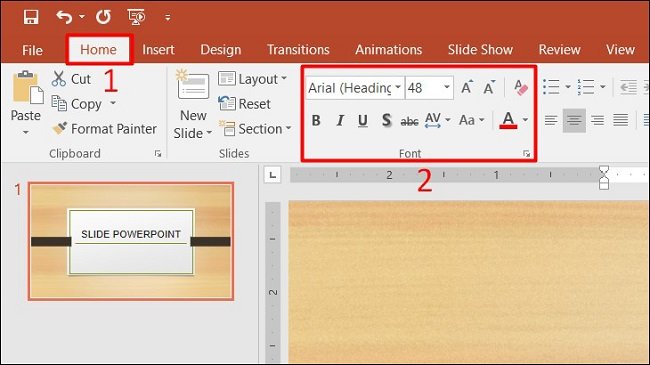Screen dimensions: 650x365
Task: Open the Animations tab
Action: [x=388, y=50]
